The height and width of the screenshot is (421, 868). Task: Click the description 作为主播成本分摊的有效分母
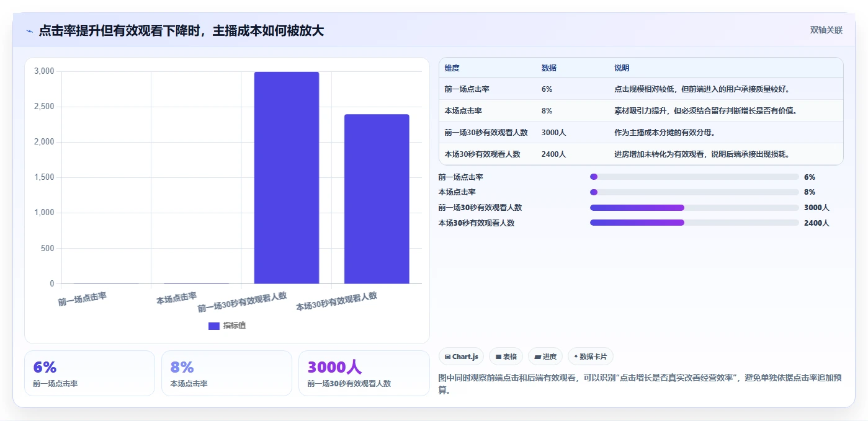(664, 132)
